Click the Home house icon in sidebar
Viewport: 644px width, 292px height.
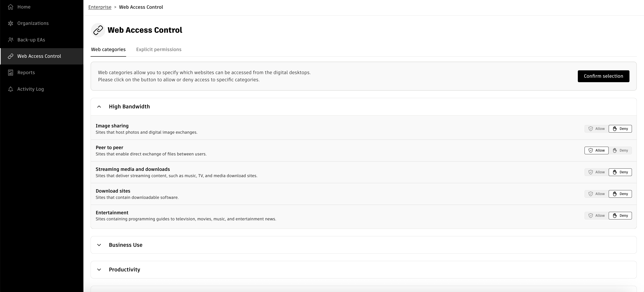pyautogui.click(x=11, y=7)
